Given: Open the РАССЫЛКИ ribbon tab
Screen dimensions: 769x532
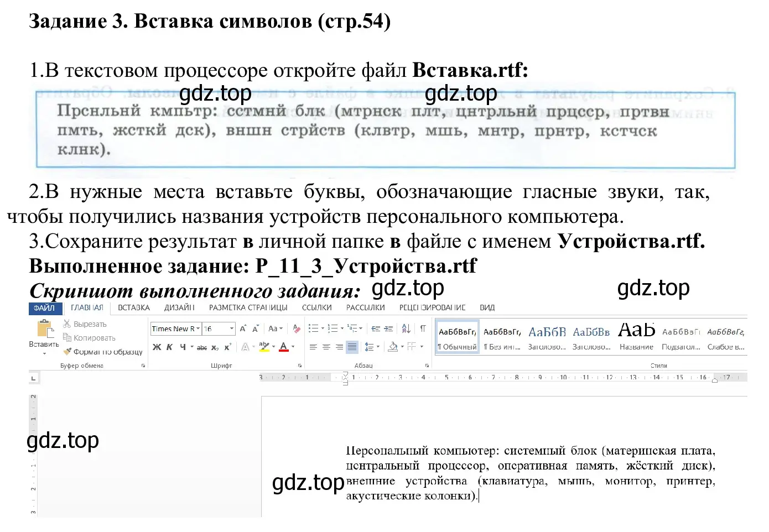Looking at the screenshot, I should (x=365, y=307).
